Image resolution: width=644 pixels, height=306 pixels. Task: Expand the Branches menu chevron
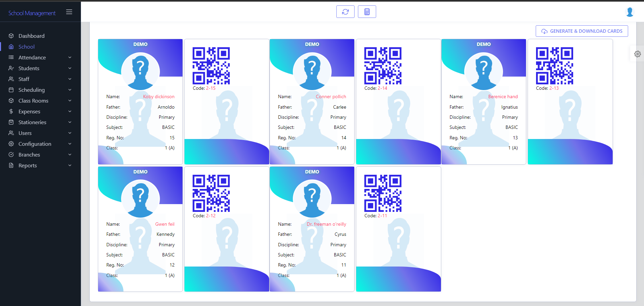pyautogui.click(x=70, y=155)
